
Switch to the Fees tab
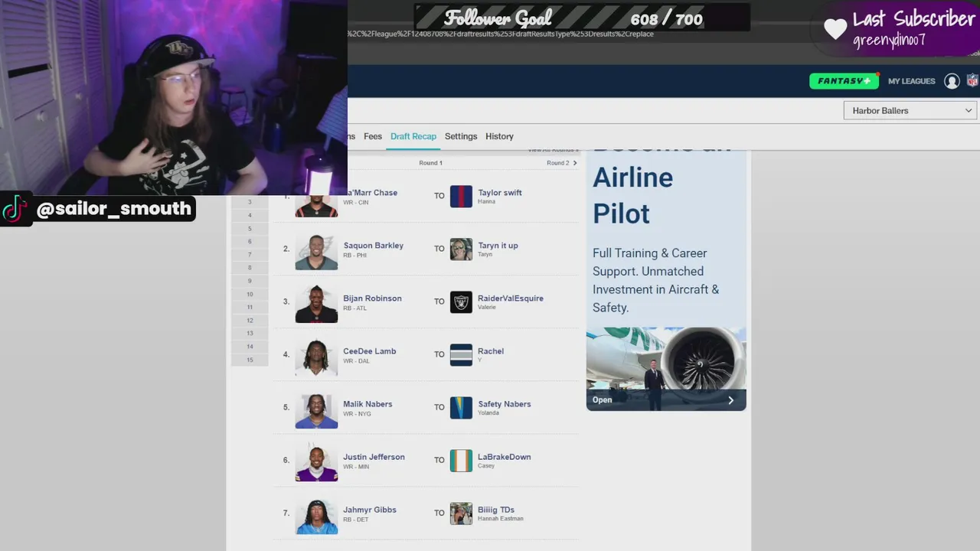(x=373, y=136)
